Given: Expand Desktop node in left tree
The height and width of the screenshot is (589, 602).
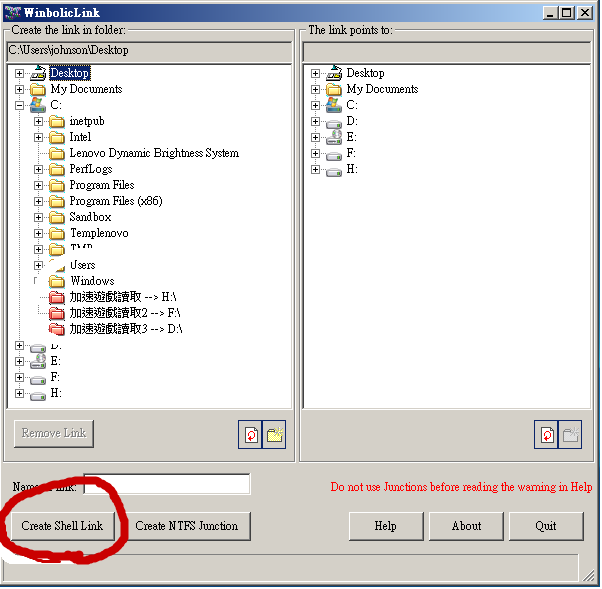Looking at the screenshot, I should pyautogui.click(x=19, y=73).
